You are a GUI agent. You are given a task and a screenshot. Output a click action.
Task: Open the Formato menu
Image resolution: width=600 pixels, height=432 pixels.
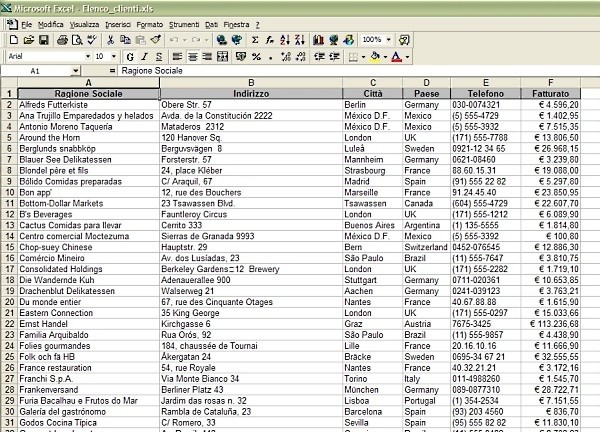150,23
